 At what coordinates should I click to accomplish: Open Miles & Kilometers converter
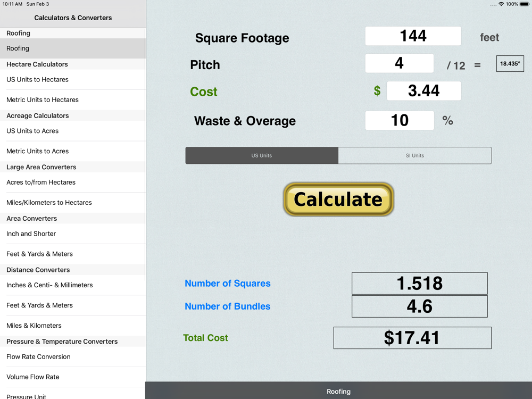[73, 326]
